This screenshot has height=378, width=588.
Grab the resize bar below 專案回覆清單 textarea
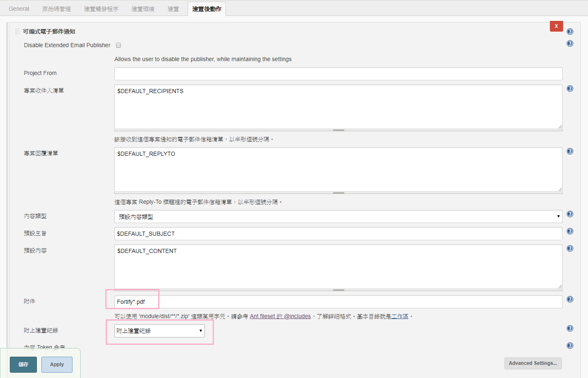(338, 193)
